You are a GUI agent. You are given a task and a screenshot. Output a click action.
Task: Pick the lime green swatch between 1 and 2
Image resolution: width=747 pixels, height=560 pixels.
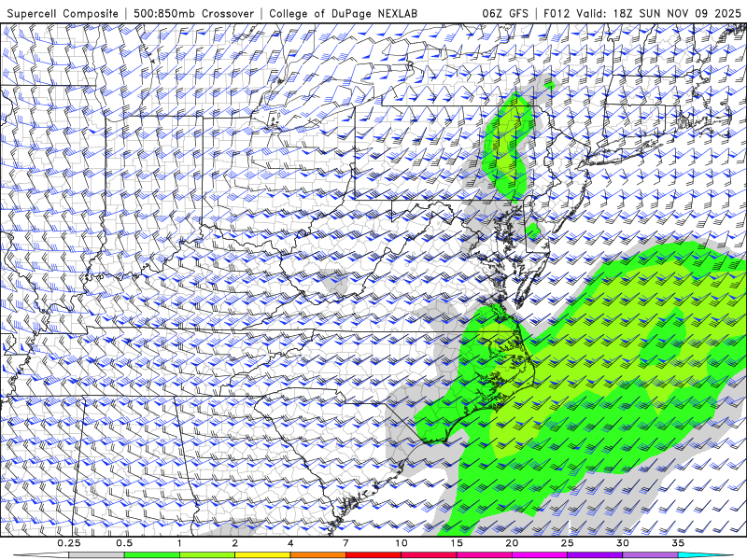coord(207,555)
